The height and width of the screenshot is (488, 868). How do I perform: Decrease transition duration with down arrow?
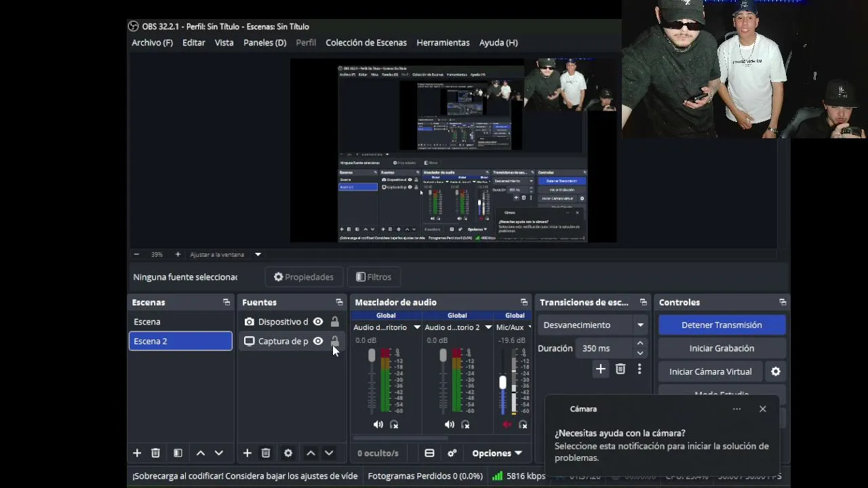640,353
